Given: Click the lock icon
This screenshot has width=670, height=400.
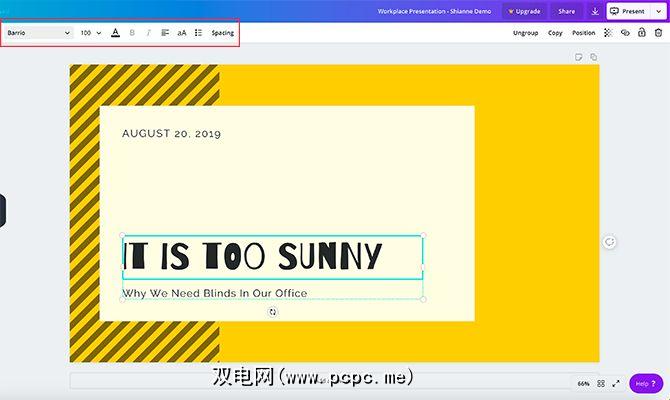Looking at the screenshot, I should (x=641, y=33).
